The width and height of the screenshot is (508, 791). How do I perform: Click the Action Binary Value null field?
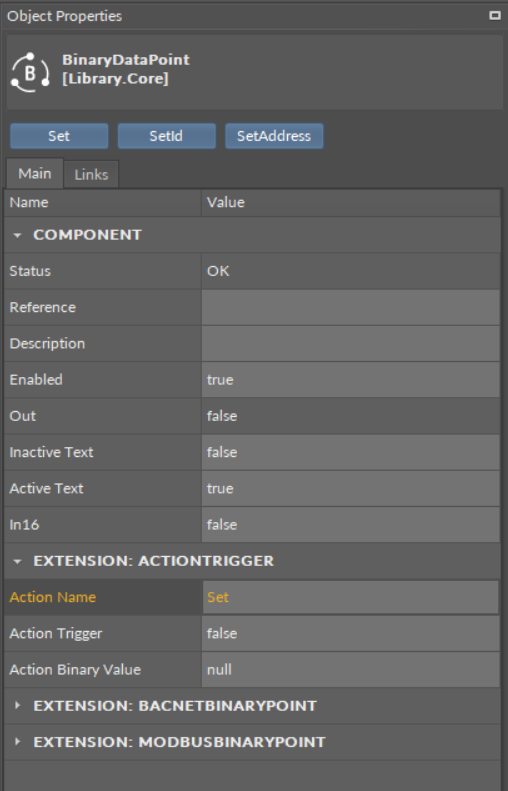[351, 670]
